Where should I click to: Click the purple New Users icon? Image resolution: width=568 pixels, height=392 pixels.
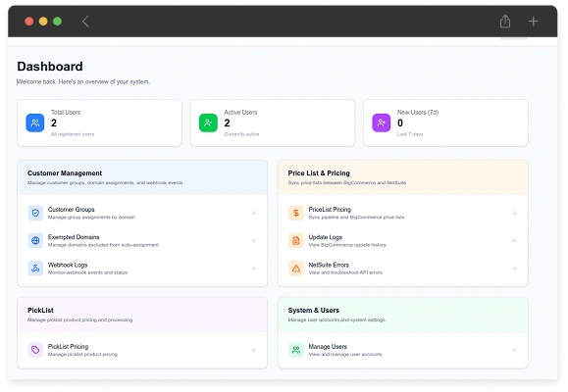[x=382, y=122]
